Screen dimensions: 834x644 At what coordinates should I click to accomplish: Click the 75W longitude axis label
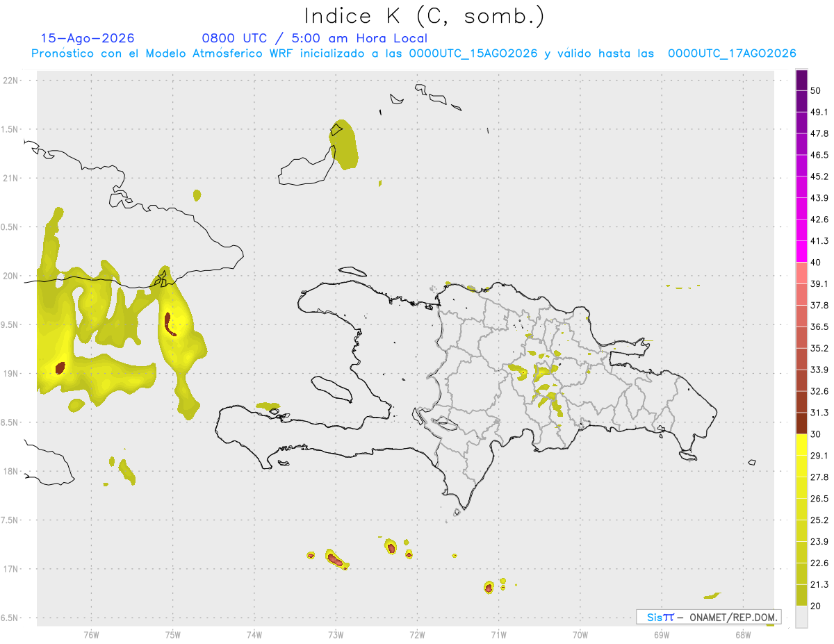pos(172,635)
